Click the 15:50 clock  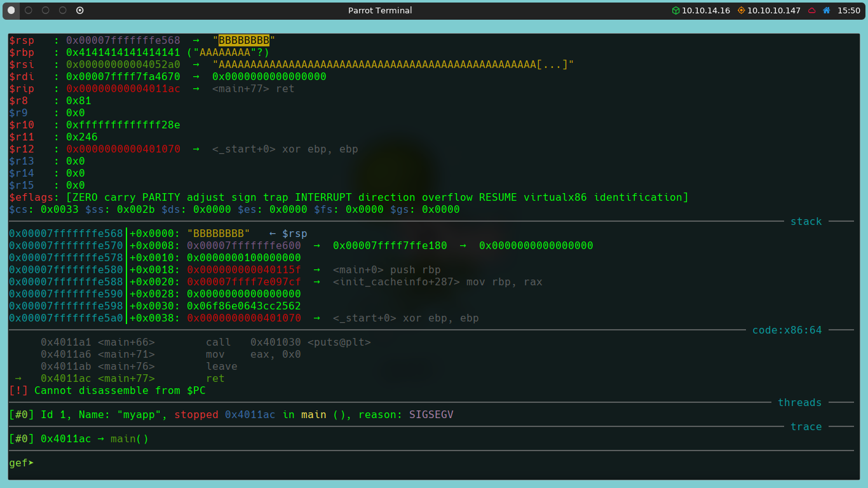point(849,10)
